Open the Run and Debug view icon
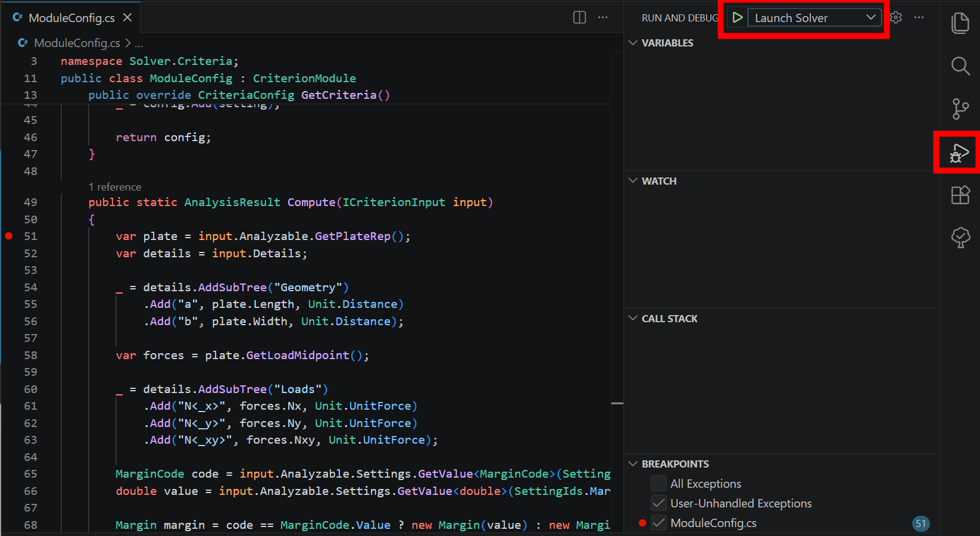This screenshot has height=536, width=980. (x=959, y=152)
